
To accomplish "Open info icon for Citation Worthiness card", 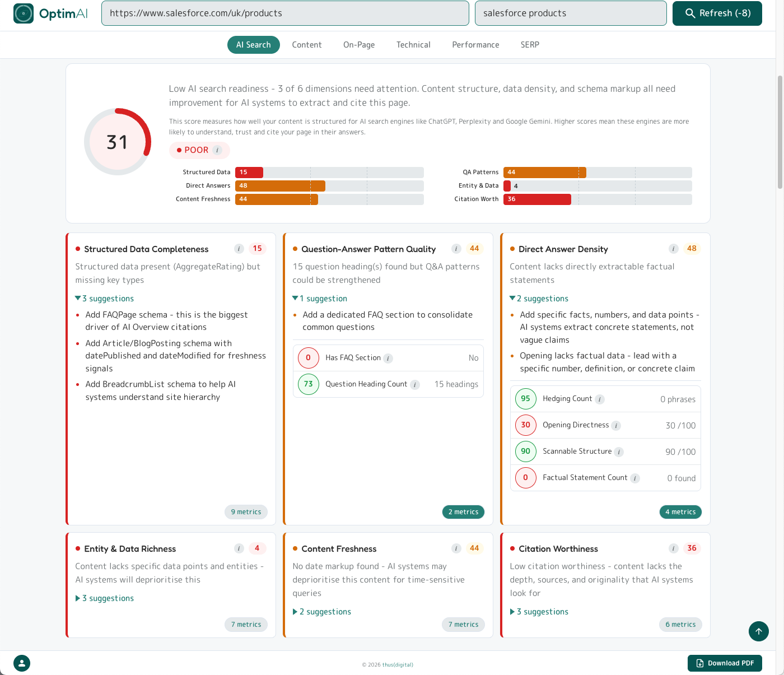I will click(674, 548).
